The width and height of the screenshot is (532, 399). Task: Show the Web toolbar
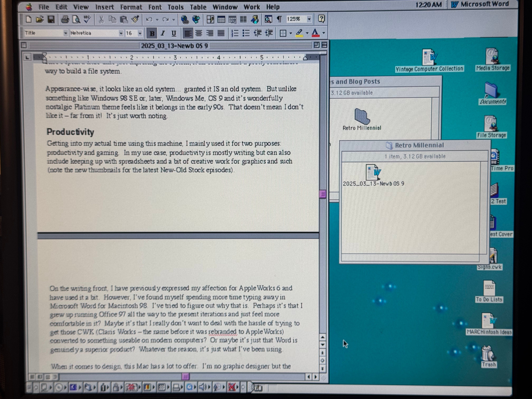(x=196, y=19)
